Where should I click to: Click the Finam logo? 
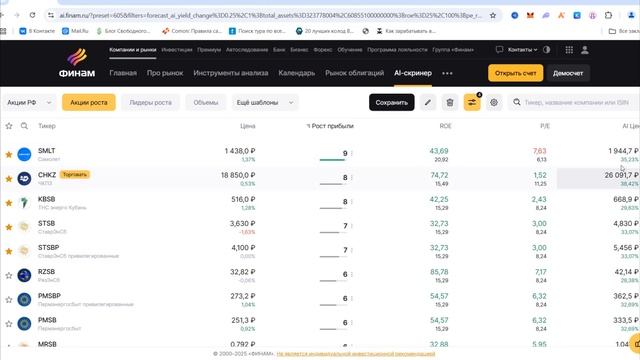pyautogui.click(x=77, y=63)
